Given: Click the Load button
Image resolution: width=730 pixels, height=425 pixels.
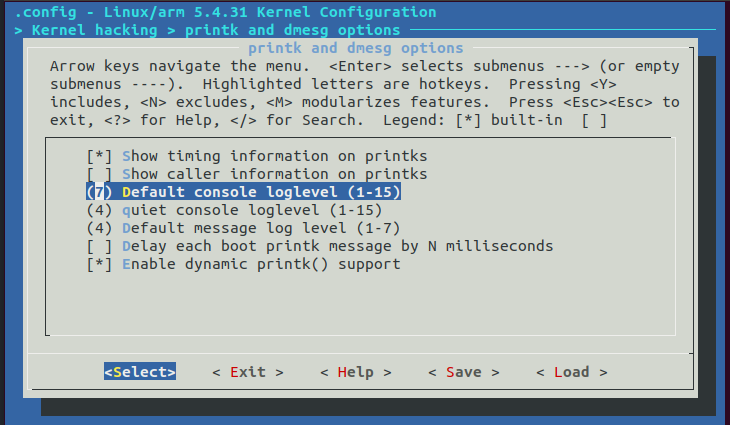Looking at the screenshot, I should [x=571, y=372].
